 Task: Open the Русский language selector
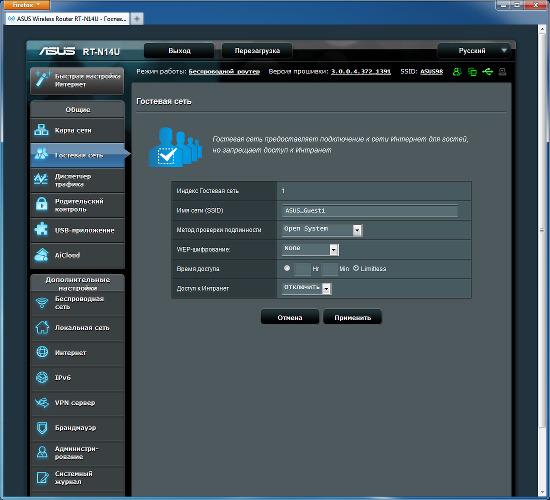(475, 51)
